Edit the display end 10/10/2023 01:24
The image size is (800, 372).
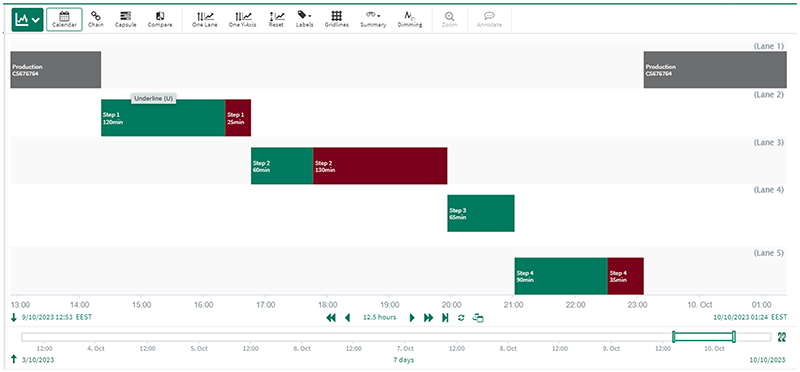click(742, 317)
